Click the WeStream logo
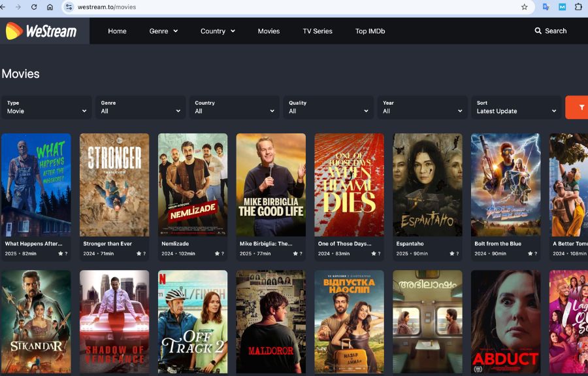 (x=41, y=31)
